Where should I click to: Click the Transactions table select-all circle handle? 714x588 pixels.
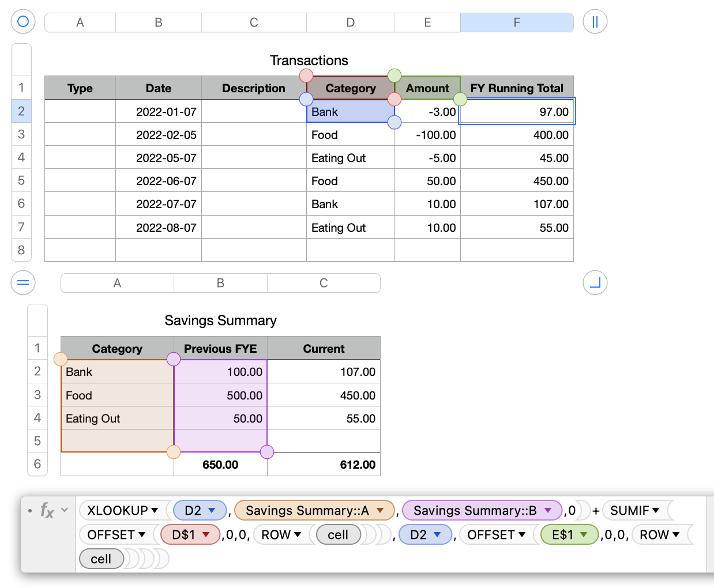(23, 22)
